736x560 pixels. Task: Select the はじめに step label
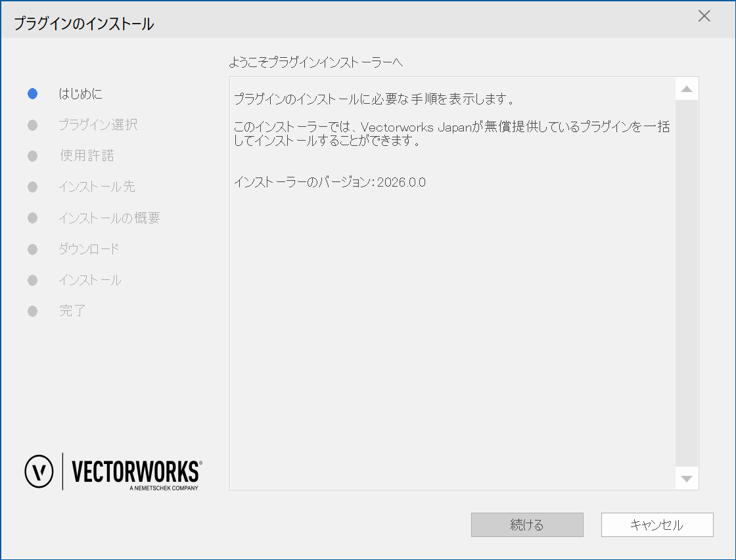tap(80, 94)
